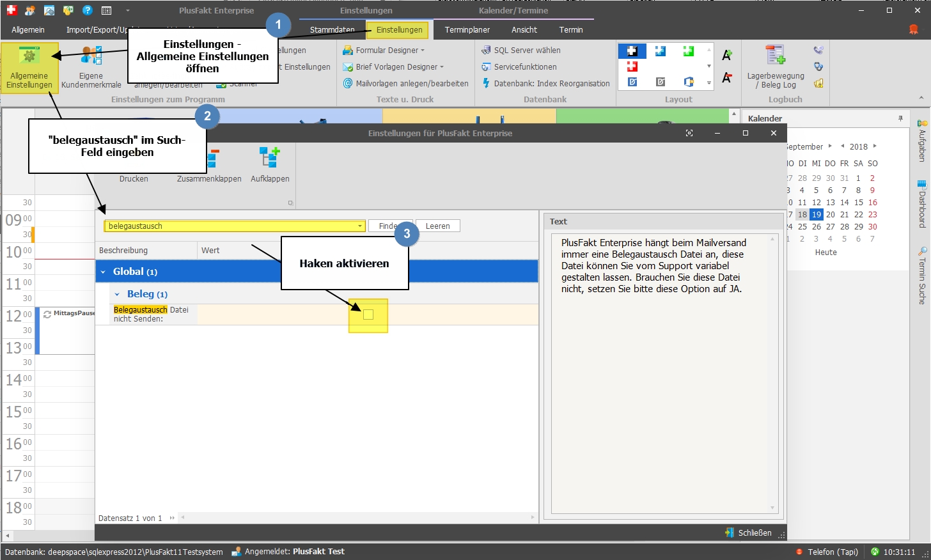
Task: Switch to the Termin tab
Action: point(571,30)
